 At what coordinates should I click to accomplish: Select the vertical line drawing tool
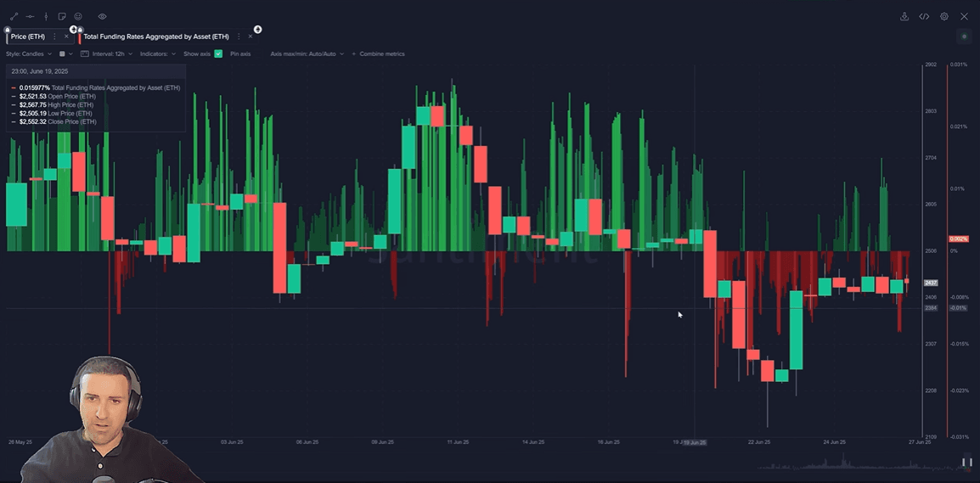(46, 16)
